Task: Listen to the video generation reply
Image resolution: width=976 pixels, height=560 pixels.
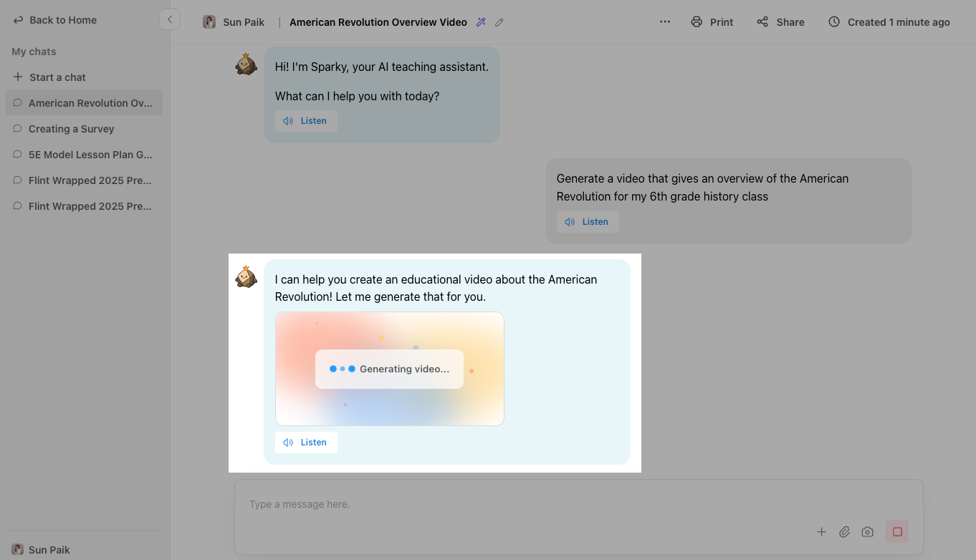Action: (306, 443)
